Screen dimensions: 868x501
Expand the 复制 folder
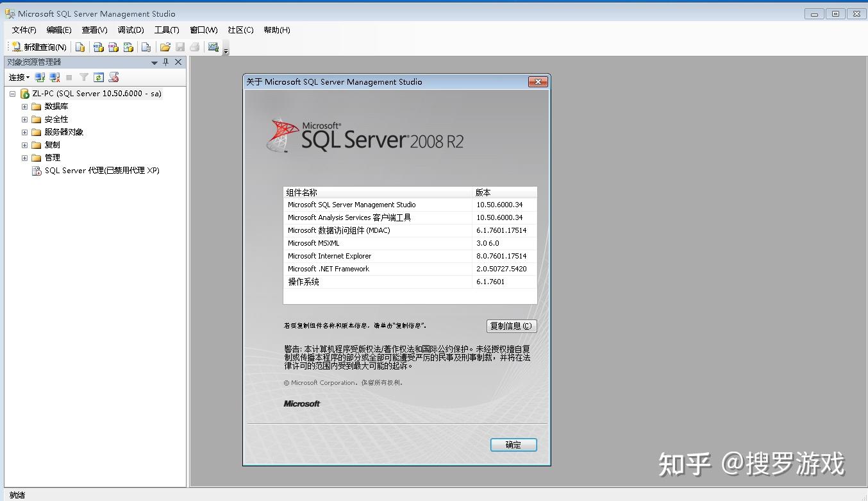coord(24,145)
